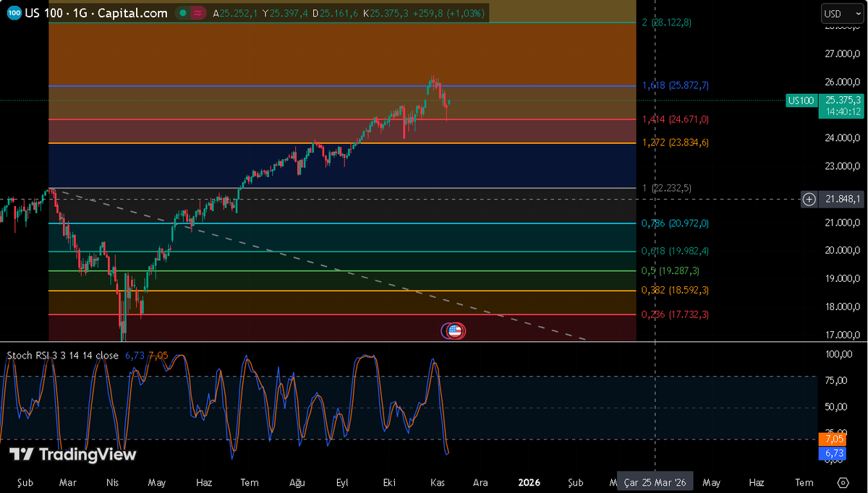Click the pink data-delay wave icon
Screen dimensions: 868x493
198,13
